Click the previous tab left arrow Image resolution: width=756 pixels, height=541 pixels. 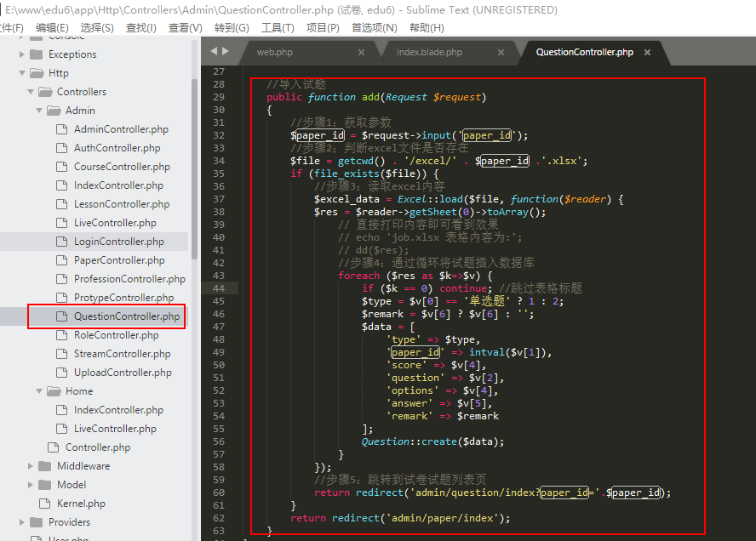click(213, 52)
